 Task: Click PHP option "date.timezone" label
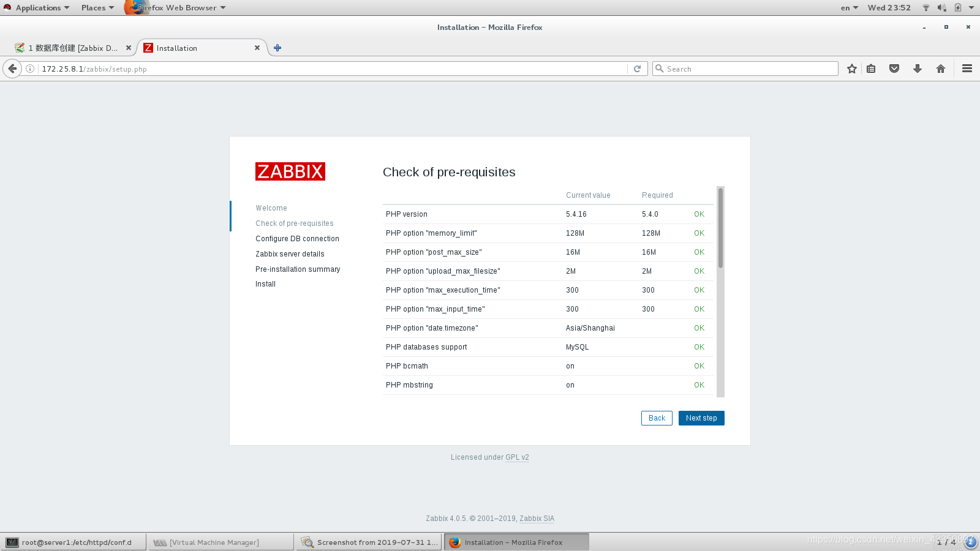432,328
